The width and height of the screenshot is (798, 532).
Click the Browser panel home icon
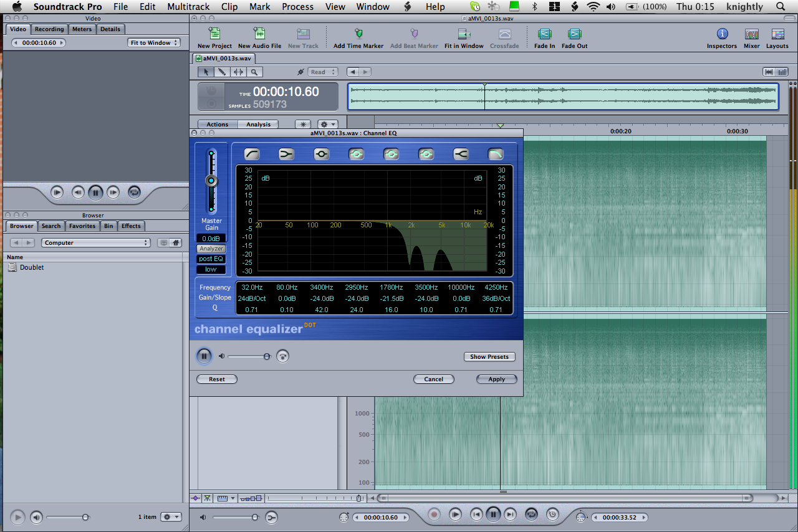click(176, 243)
